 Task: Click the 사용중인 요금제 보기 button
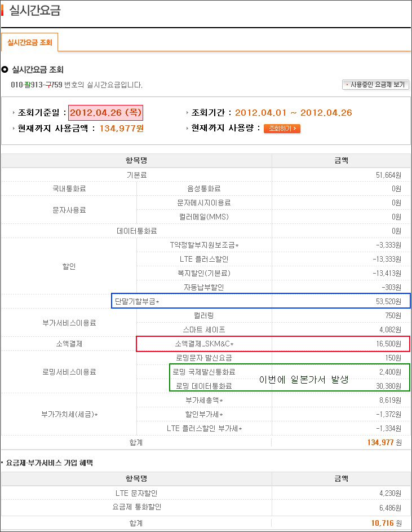click(x=375, y=85)
